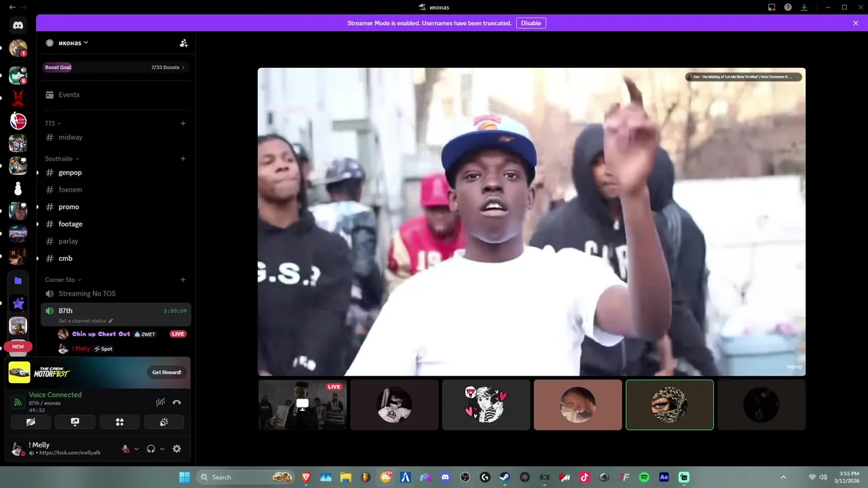Viewport: 868px width, 488px height.
Task: Open Help question mark icon
Action: pos(788,7)
